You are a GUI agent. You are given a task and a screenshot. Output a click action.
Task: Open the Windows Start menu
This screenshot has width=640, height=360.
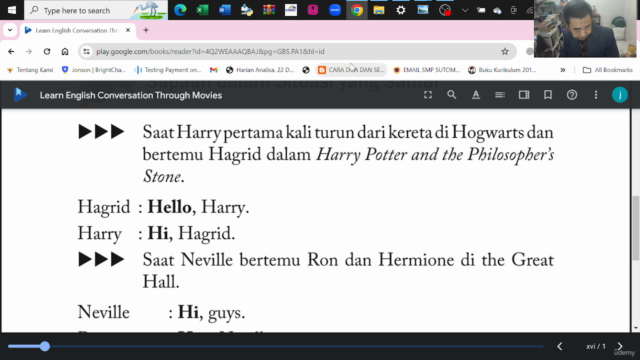click(x=11, y=10)
